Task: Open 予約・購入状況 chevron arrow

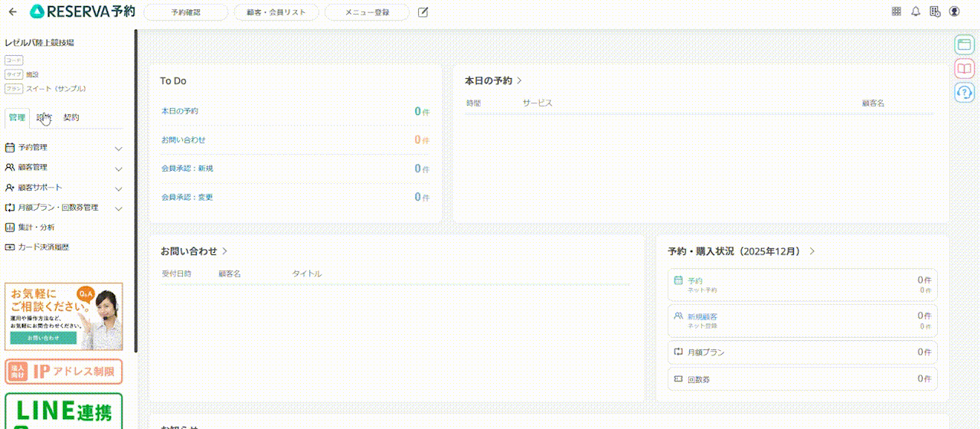Action: (812, 251)
